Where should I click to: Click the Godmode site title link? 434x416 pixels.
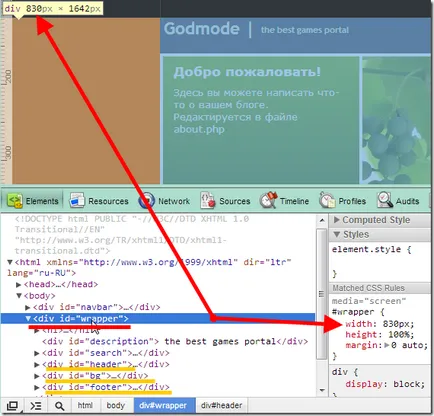(x=202, y=29)
